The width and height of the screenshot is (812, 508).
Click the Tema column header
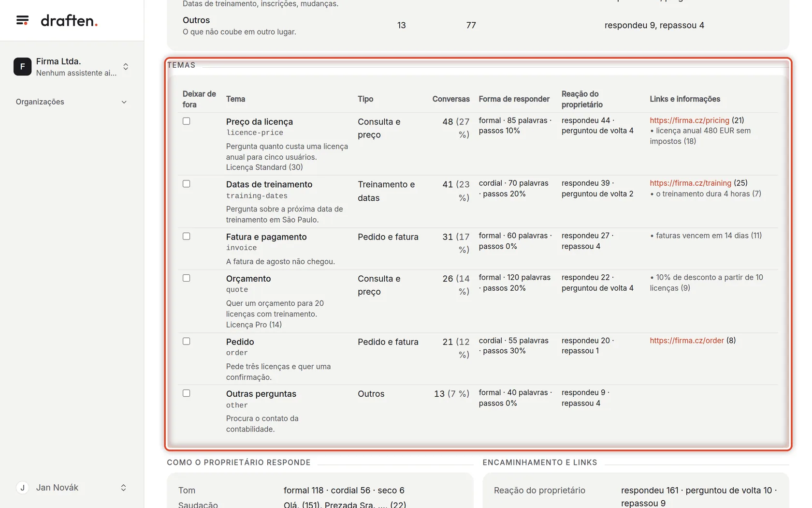pos(235,99)
